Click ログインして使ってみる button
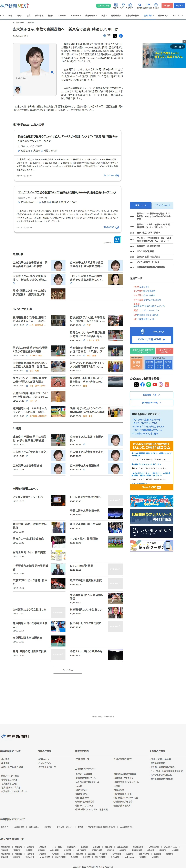 (x=152, y=339)
